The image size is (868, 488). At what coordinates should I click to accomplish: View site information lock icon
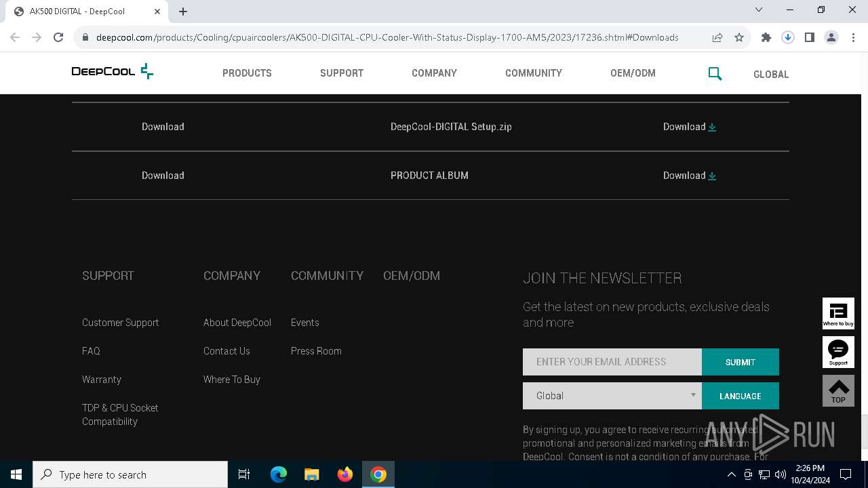[85, 37]
